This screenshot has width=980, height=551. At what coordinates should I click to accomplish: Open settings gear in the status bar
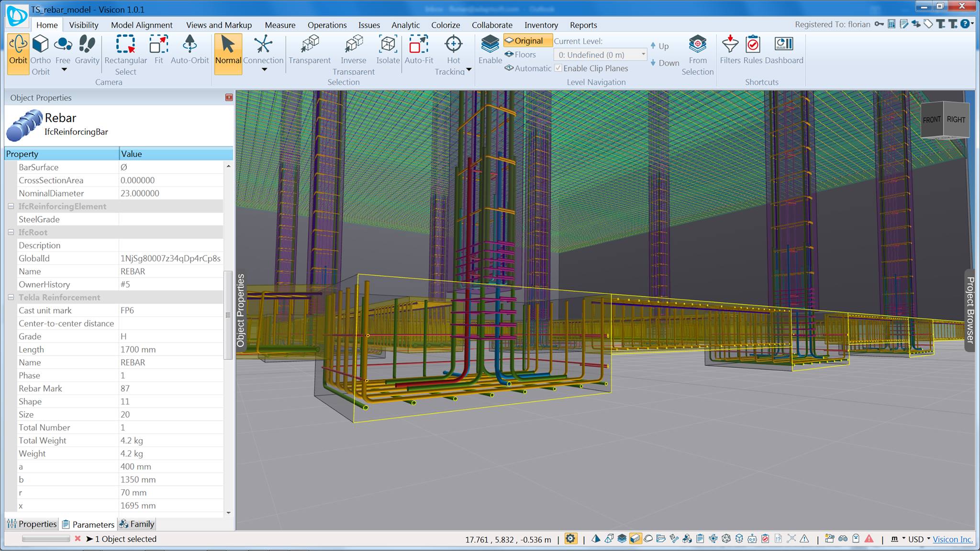570,539
